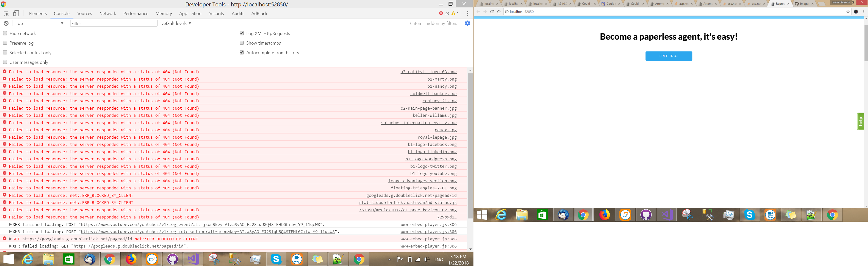This screenshot has width=868, height=266.
Task: Check the Preserve log checkbox
Action: click(5, 43)
